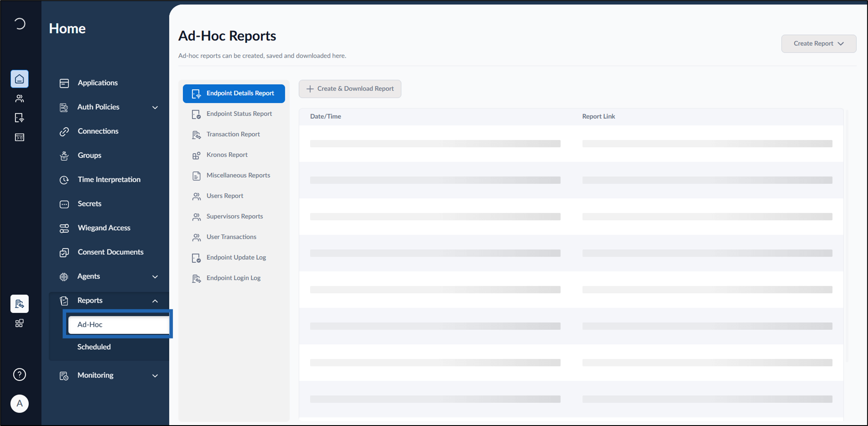The height and width of the screenshot is (426, 868).
Task: Expand the Auth Policies chevron
Action: [x=155, y=107]
